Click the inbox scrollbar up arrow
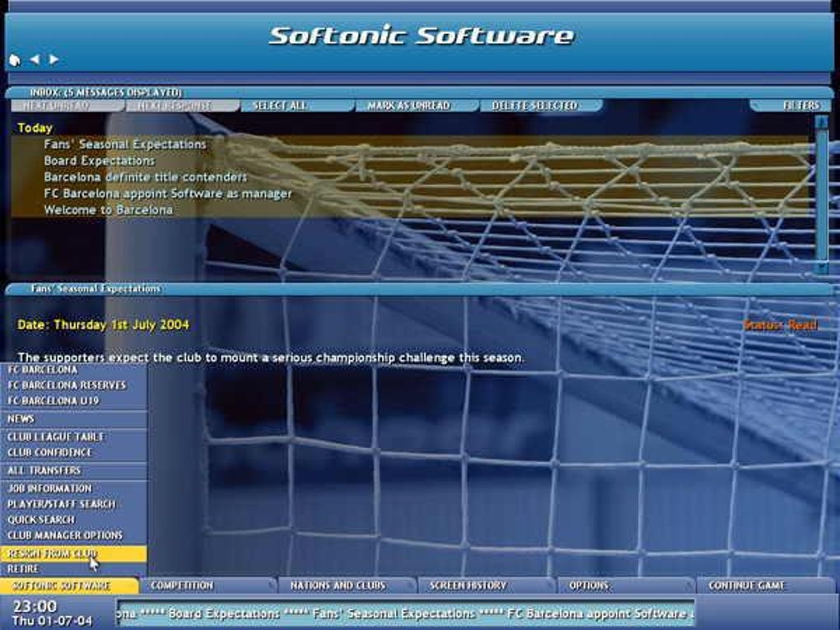 [x=821, y=123]
